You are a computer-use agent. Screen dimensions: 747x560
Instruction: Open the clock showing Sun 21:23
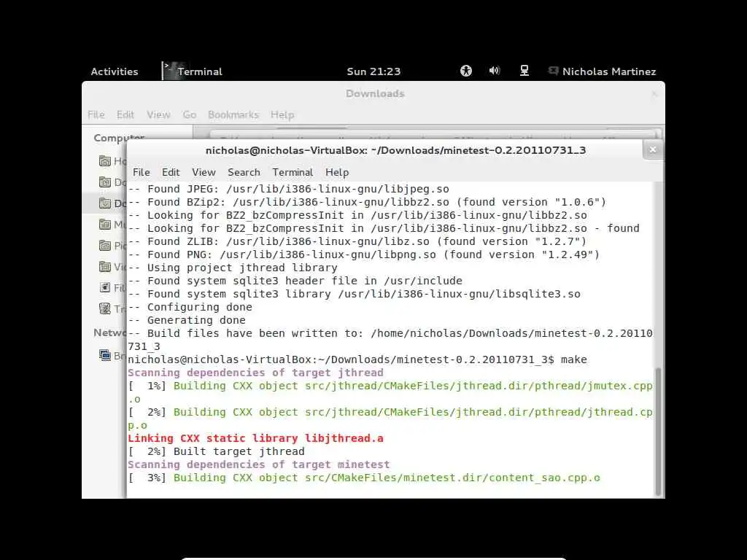[x=373, y=71]
